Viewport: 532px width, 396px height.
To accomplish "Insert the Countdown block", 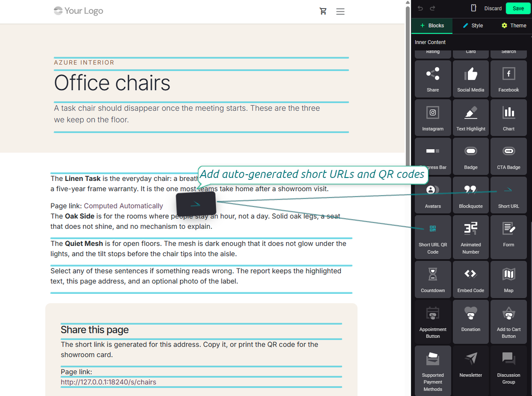I will pos(433,279).
